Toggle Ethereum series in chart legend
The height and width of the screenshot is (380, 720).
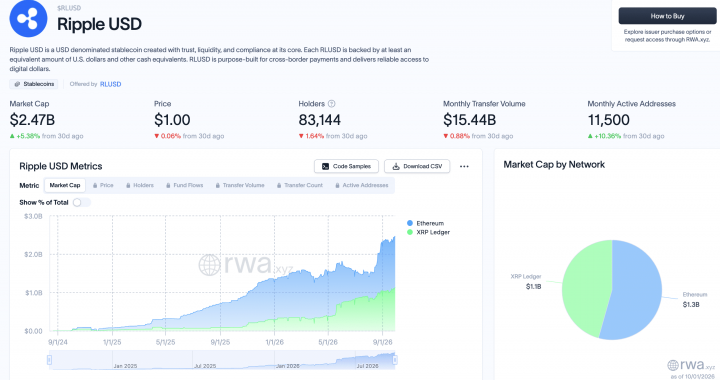pos(425,223)
